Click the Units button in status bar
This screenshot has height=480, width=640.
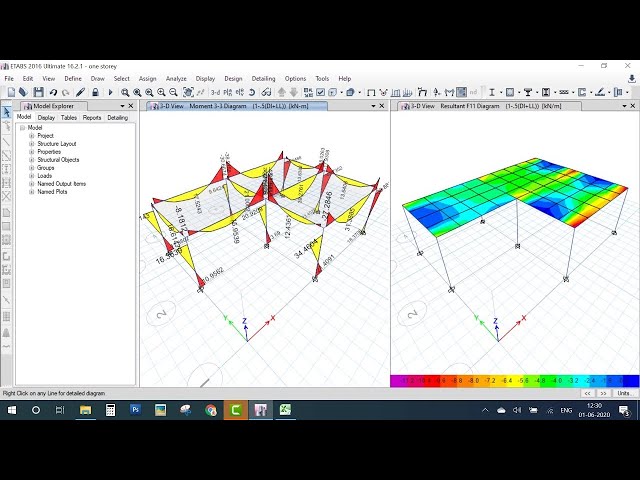point(625,393)
